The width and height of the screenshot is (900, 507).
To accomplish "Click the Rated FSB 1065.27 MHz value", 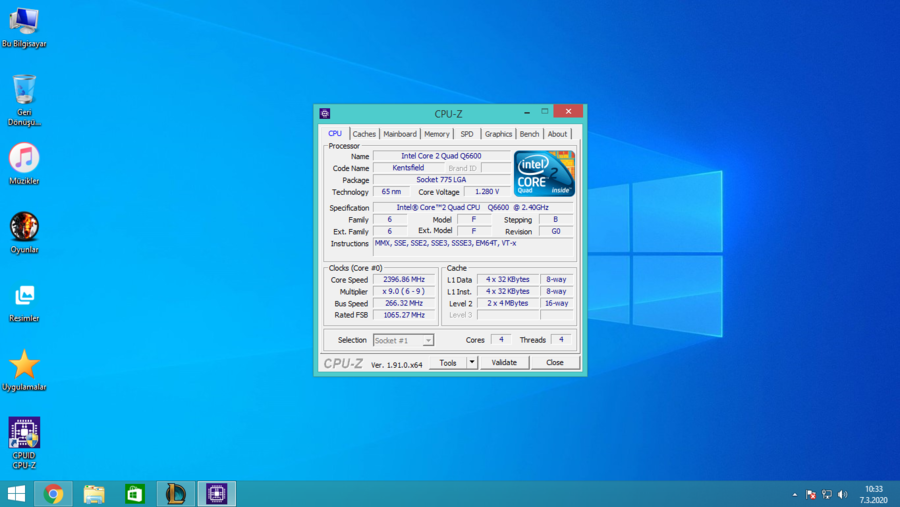I will click(404, 315).
